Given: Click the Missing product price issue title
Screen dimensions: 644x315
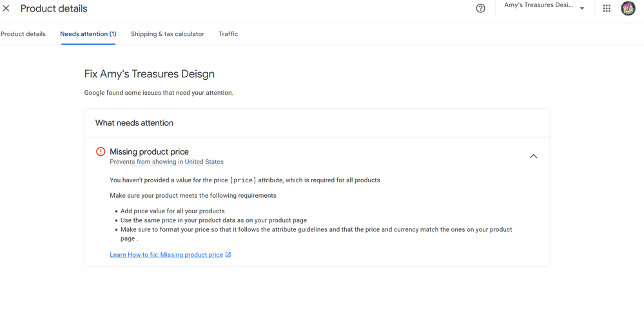Looking at the screenshot, I should (149, 152).
